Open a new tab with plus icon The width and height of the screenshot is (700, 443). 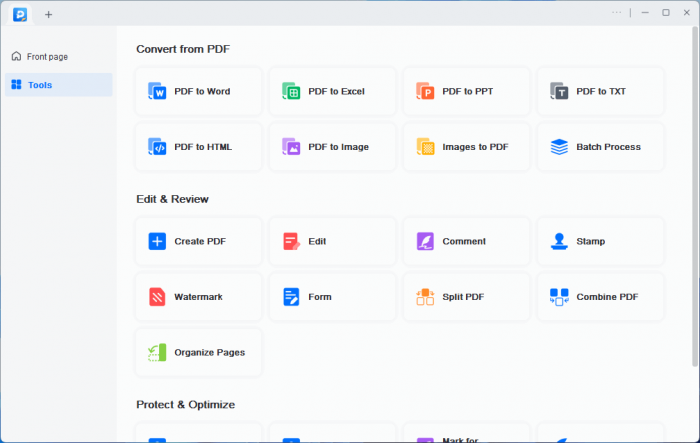click(48, 15)
